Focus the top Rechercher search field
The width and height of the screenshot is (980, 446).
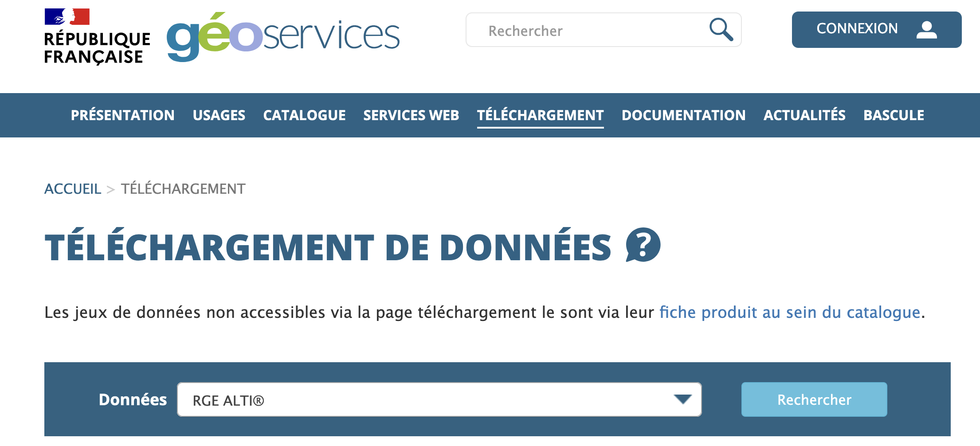pos(604,30)
